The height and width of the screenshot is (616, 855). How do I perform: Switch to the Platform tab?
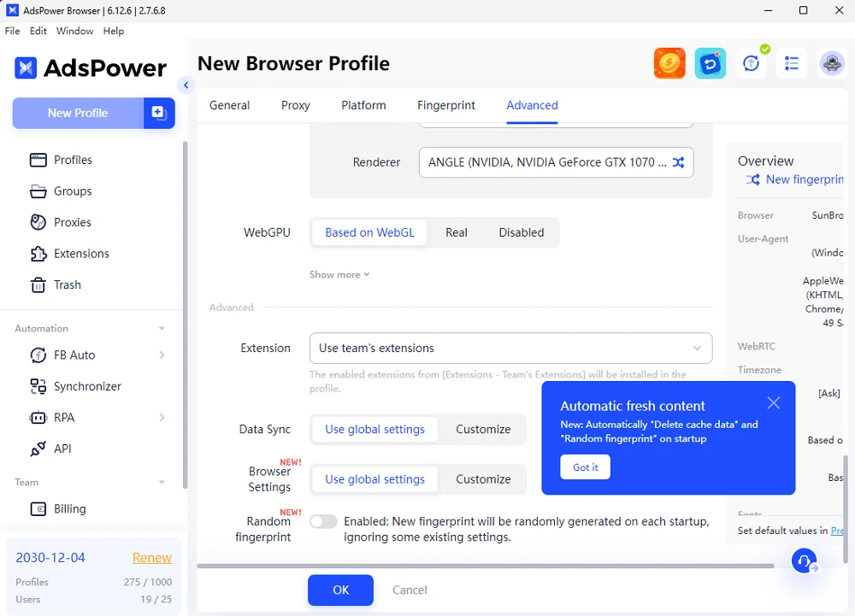coord(363,105)
